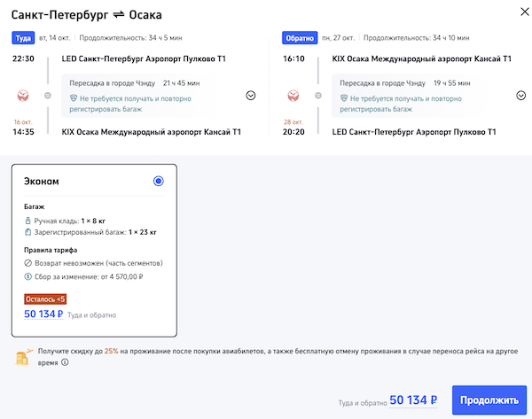The height and width of the screenshot is (419, 532).
Task: Click the outbound flight airline logo
Action: pyautogui.click(x=22, y=96)
